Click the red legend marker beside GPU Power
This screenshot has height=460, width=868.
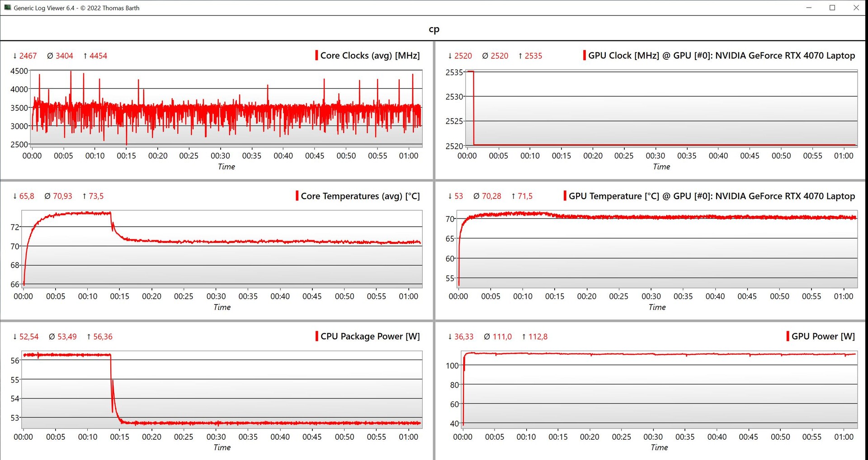788,336
